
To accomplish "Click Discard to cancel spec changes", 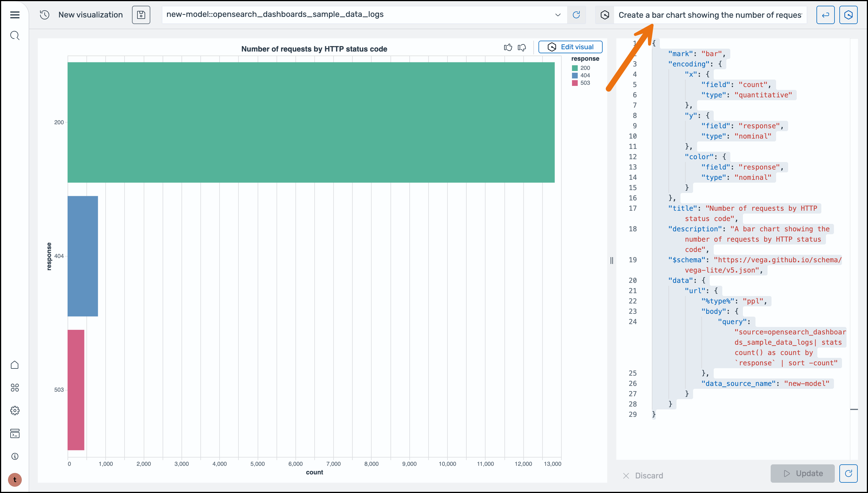I will pos(643,476).
